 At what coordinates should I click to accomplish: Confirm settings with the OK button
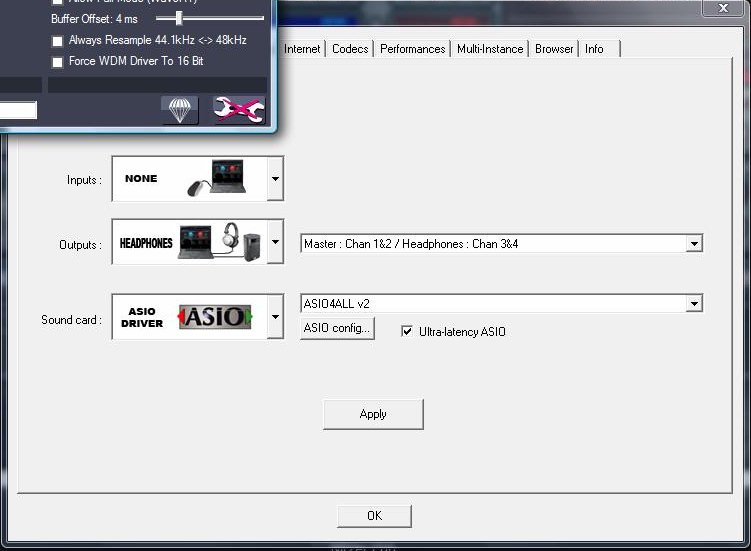[374, 516]
